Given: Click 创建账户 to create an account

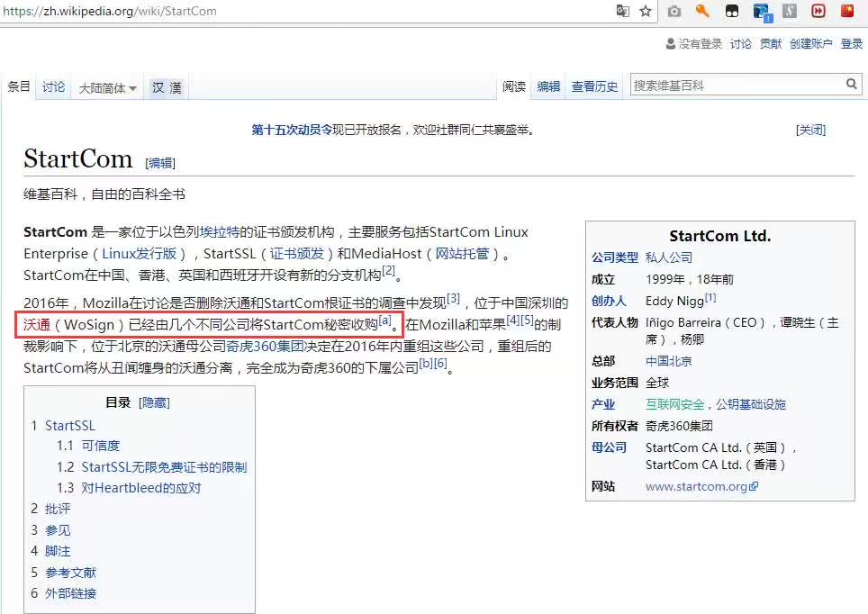Looking at the screenshot, I should [x=811, y=44].
